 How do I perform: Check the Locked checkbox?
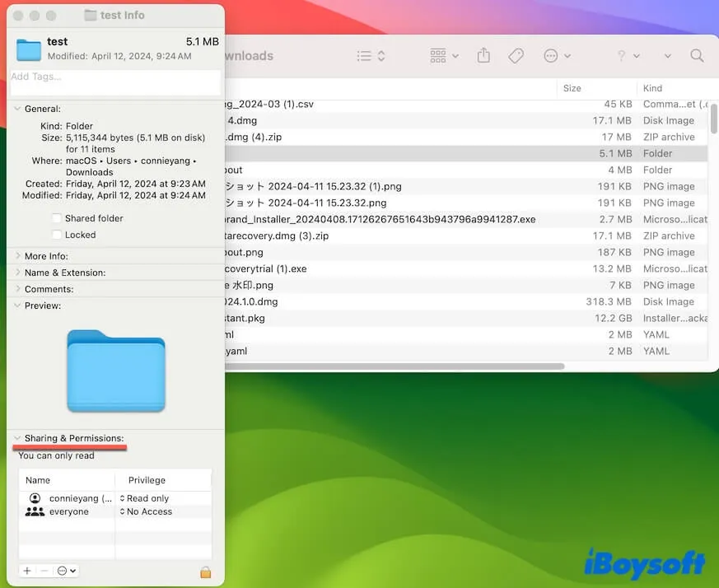(x=56, y=234)
